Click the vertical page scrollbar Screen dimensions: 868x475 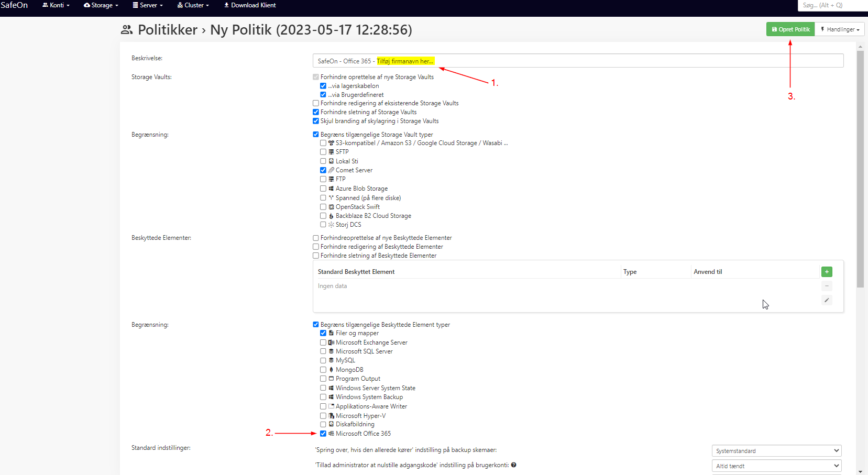[860, 169]
